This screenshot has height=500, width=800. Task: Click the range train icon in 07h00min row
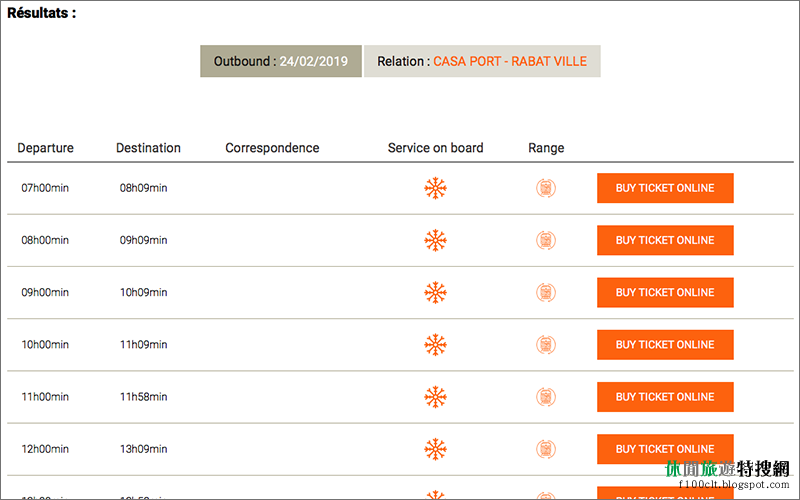[x=546, y=188]
